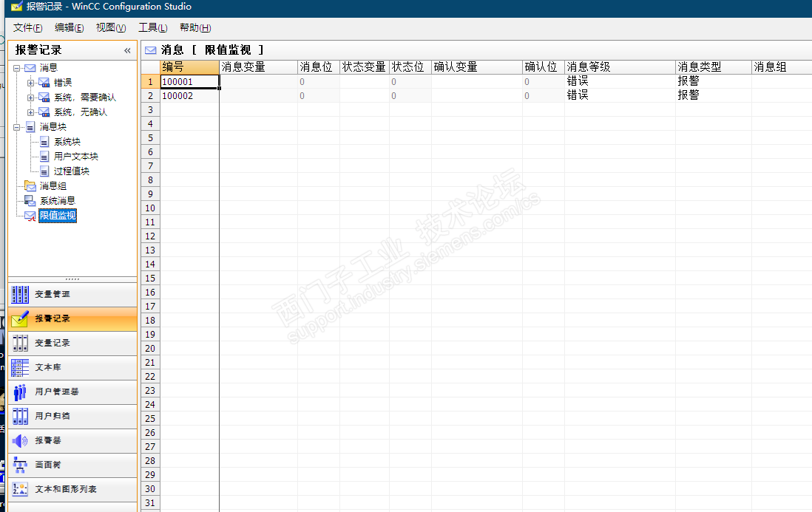The height and width of the screenshot is (512, 812).
Task: Expand the 系统,需要确认 tree node
Action: tap(30, 98)
